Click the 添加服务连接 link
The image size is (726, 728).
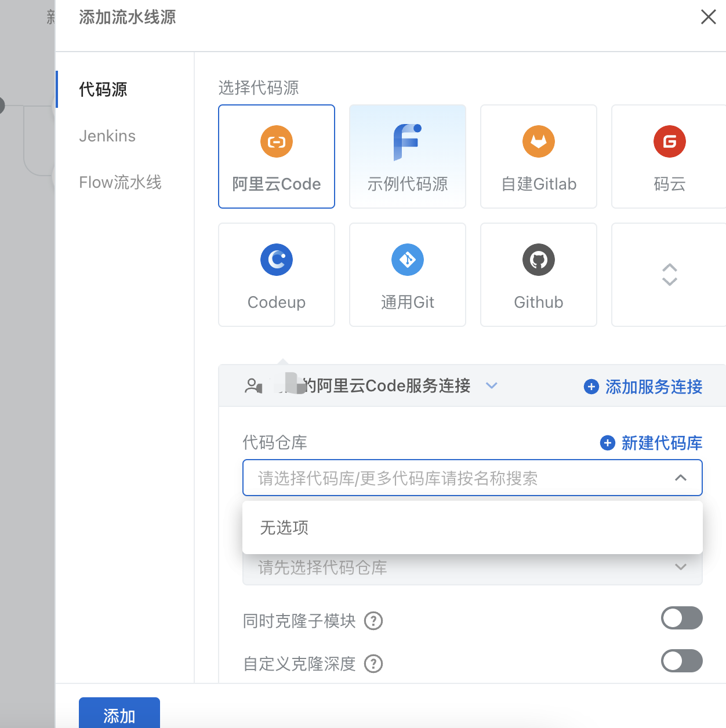click(x=654, y=387)
